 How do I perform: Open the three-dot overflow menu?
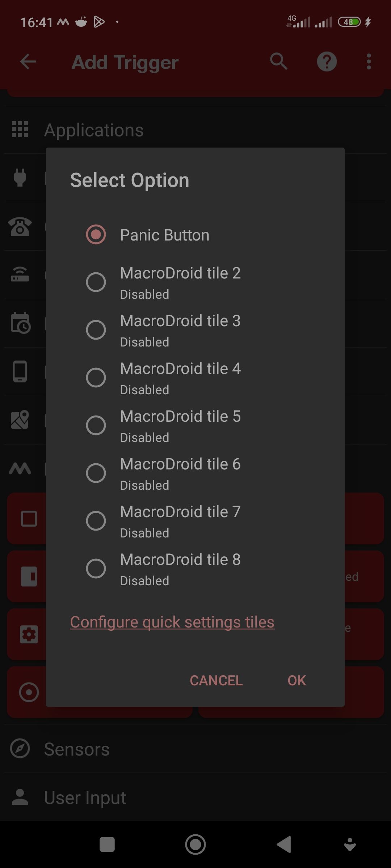click(368, 61)
